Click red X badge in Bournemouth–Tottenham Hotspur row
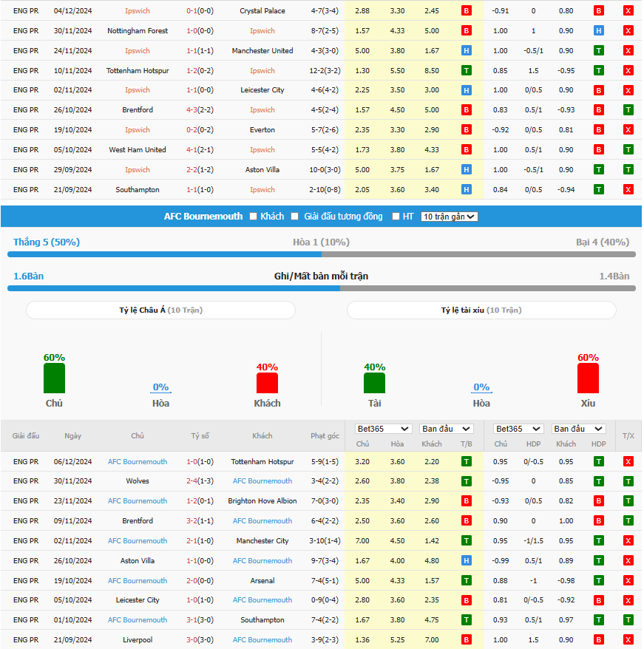Viewport: 644px width, 649px height. click(x=628, y=461)
